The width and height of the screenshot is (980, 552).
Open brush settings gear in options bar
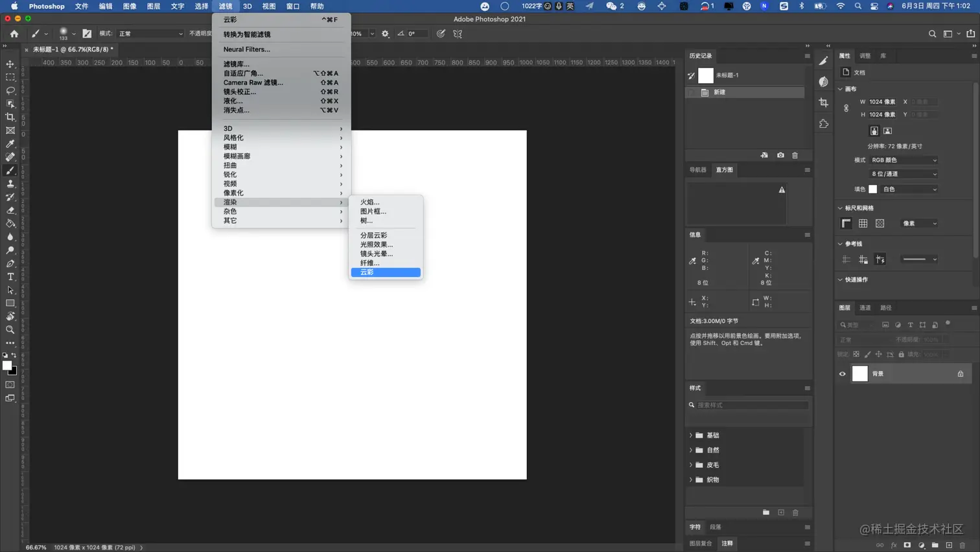(386, 34)
